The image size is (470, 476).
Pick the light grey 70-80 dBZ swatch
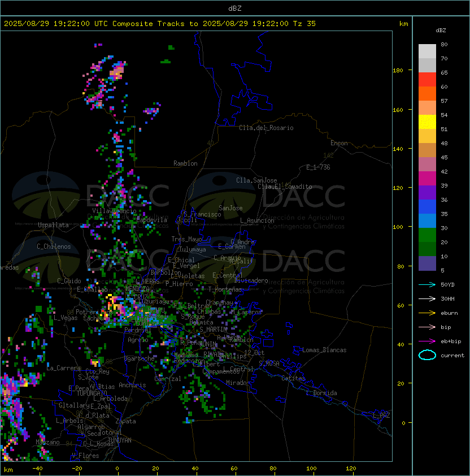[x=427, y=51]
